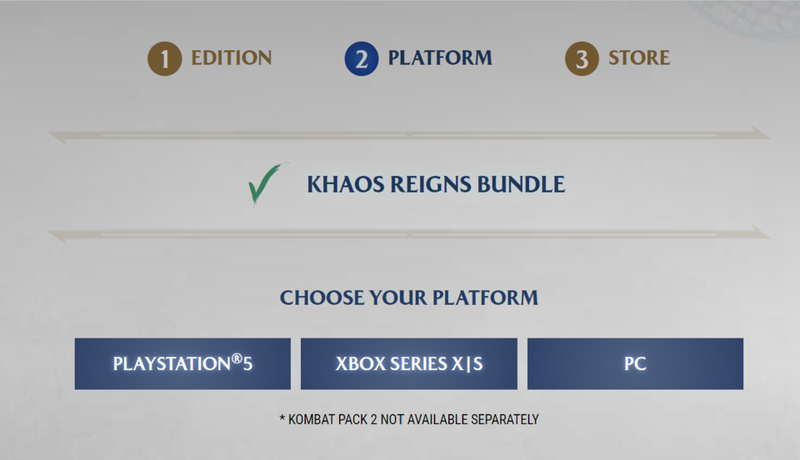Click the right arrow tip of the lower divider
Viewport: 800px width, 460px height.
(760, 234)
